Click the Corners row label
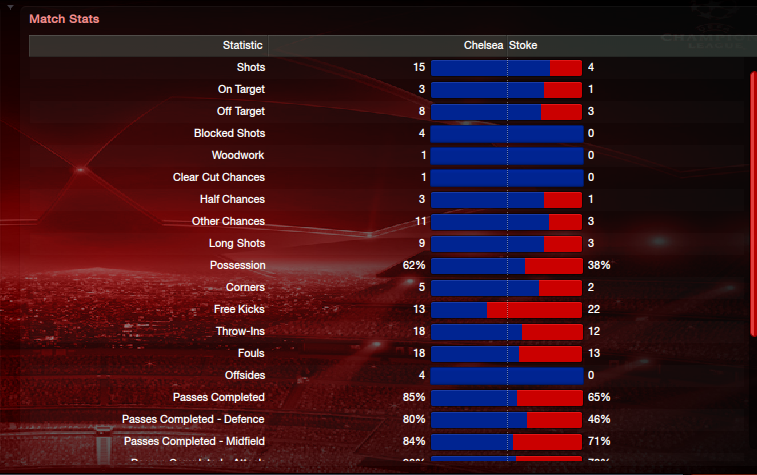Viewport: 757px width, 475px height. pos(245,288)
